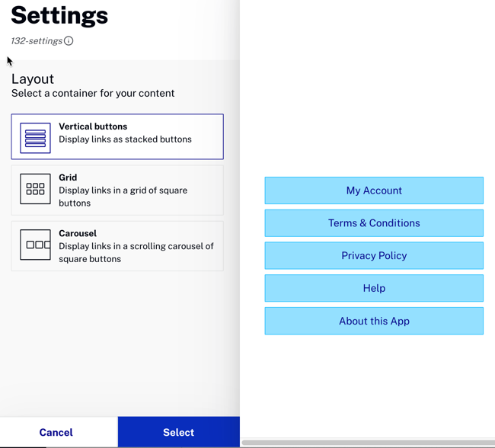Click 'Select a container for your content' text
The image size is (495, 448).
click(93, 93)
